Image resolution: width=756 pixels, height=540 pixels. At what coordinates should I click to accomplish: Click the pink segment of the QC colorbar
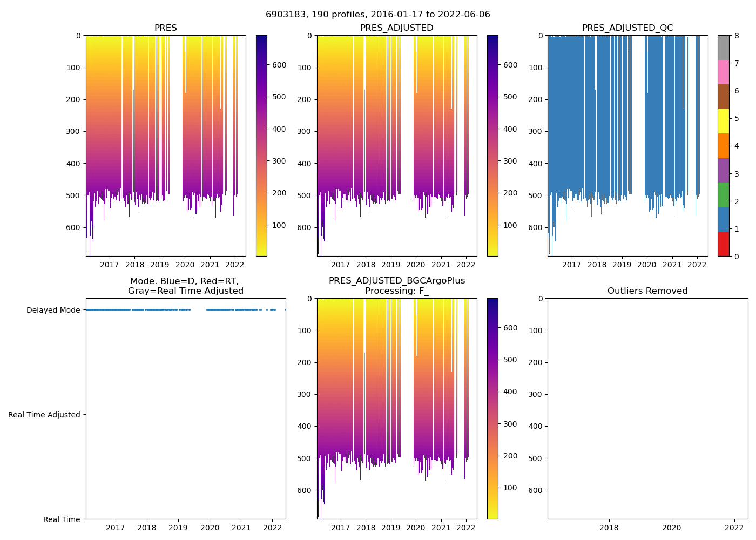[723, 72]
